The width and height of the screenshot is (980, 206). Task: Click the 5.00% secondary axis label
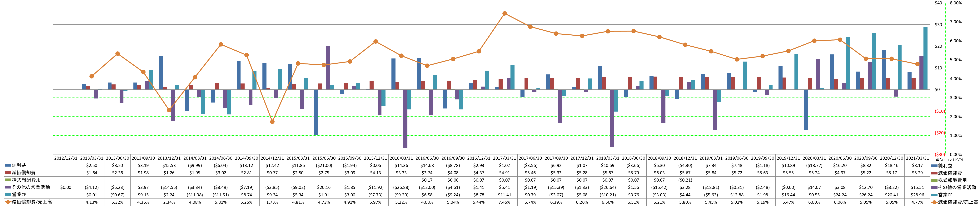[956, 60]
